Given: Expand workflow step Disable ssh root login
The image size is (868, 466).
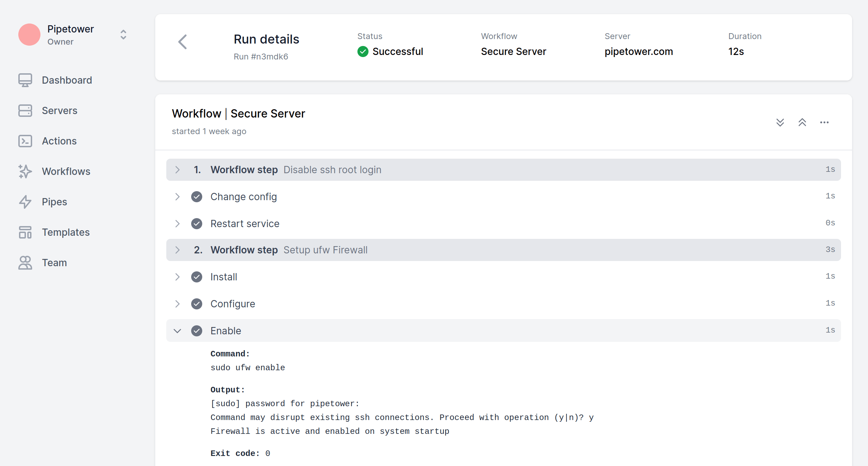Looking at the screenshot, I should coord(178,170).
